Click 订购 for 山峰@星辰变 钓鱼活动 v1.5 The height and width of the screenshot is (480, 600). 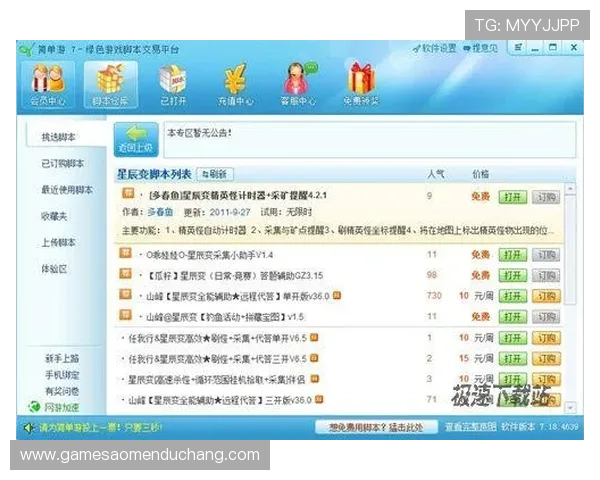546,317
